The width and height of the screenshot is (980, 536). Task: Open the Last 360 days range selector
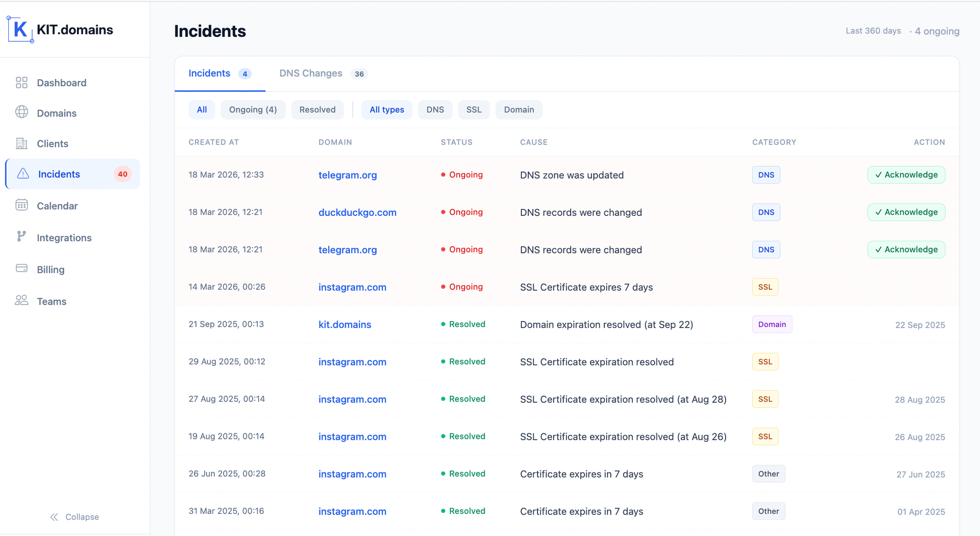pyautogui.click(x=873, y=30)
